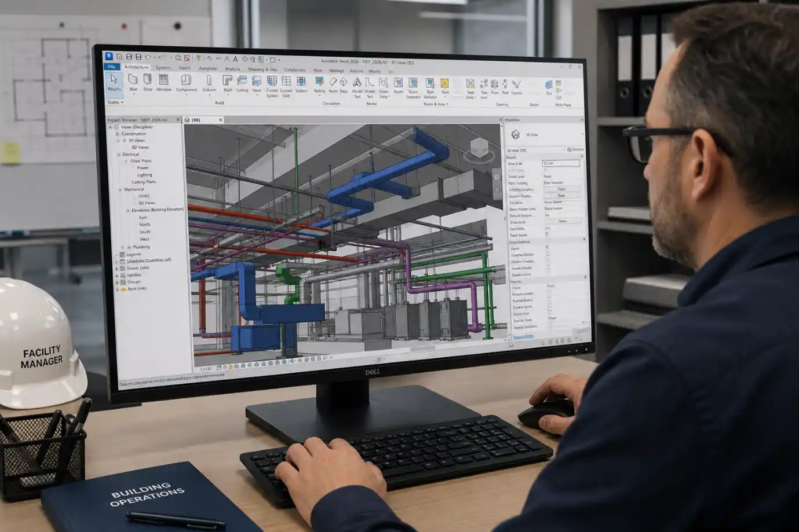Viewport: 799px width, 532px height.
Task: Collapse the Mechanical node in Project Browser
Action: coord(120,189)
